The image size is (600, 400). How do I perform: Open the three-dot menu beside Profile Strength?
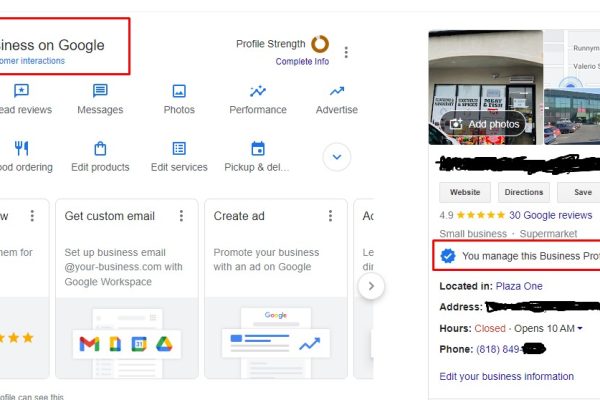click(346, 52)
